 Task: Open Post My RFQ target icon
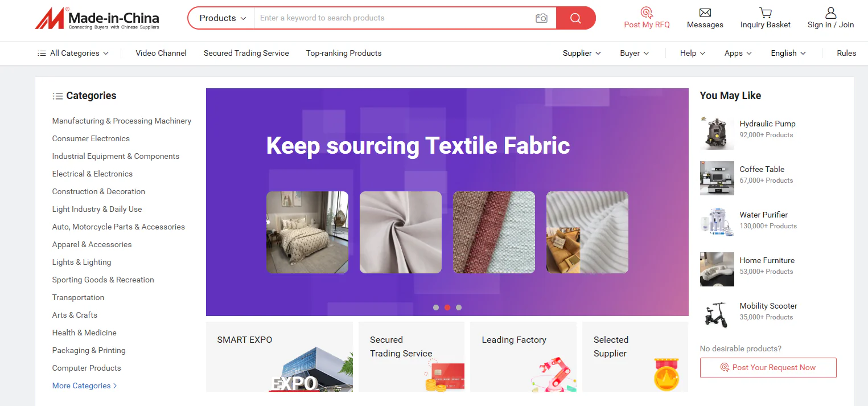point(647,13)
